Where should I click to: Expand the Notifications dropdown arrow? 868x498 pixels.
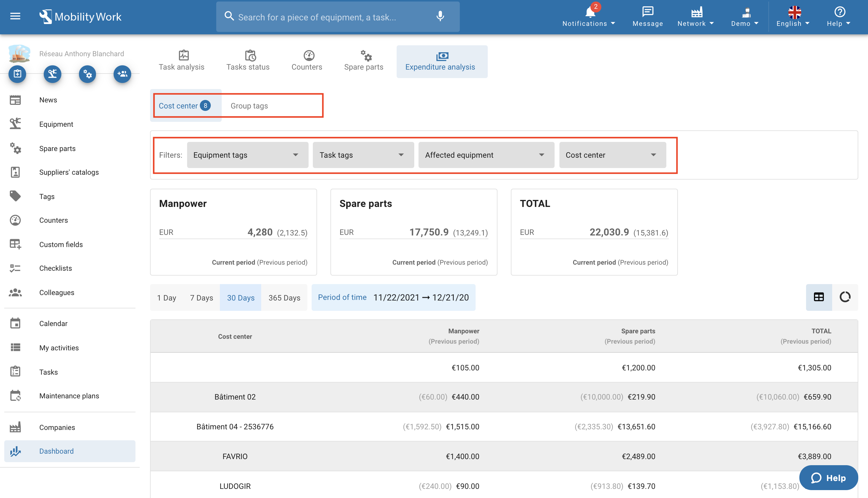613,23
